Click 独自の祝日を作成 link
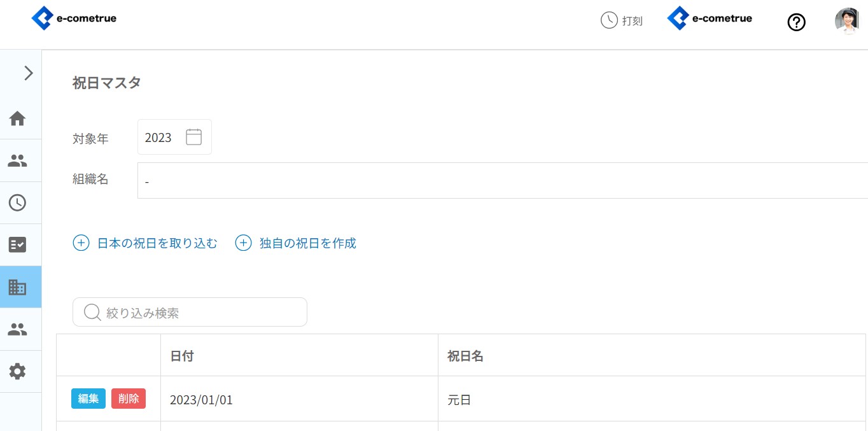The height and width of the screenshot is (431, 868). [296, 243]
